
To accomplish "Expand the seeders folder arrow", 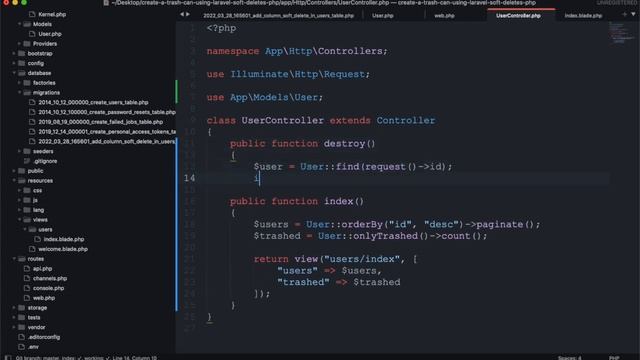I will (x=19, y=151).
